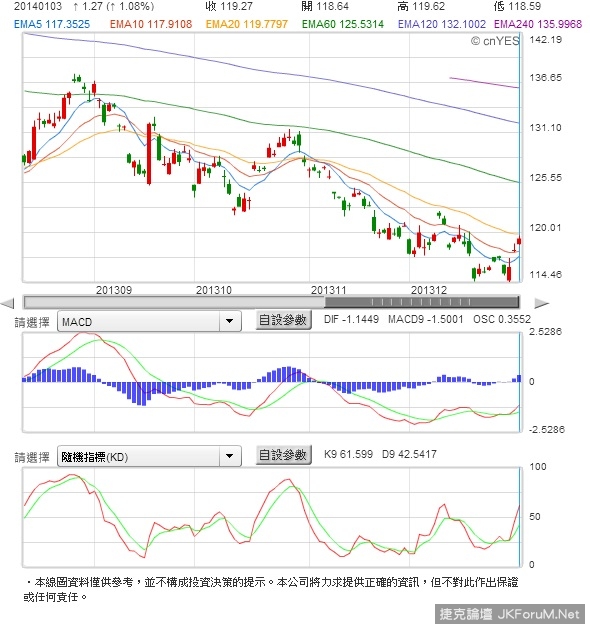This screenshot has height=629, width=590.
Task: Click the cnYES copyright watermark
Action: point(495,41)
